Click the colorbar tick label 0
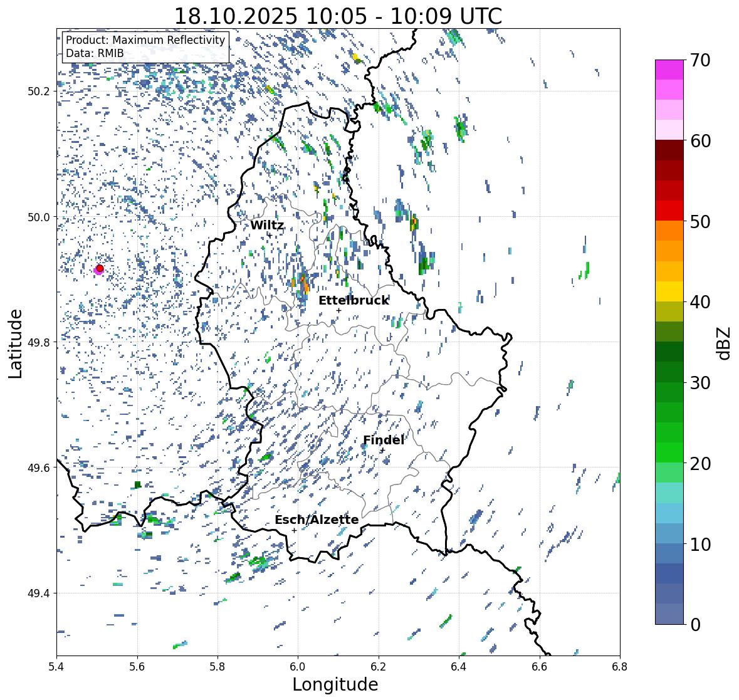This screenshot has width=739, height=700. (695, 625)
